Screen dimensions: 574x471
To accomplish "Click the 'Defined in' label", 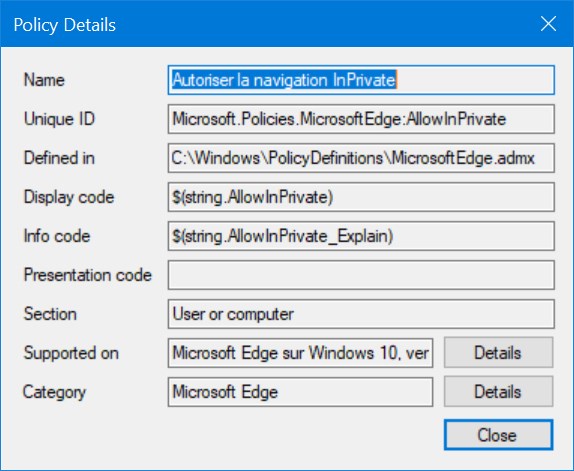I will pyautogui.click(x=59, y=158).
